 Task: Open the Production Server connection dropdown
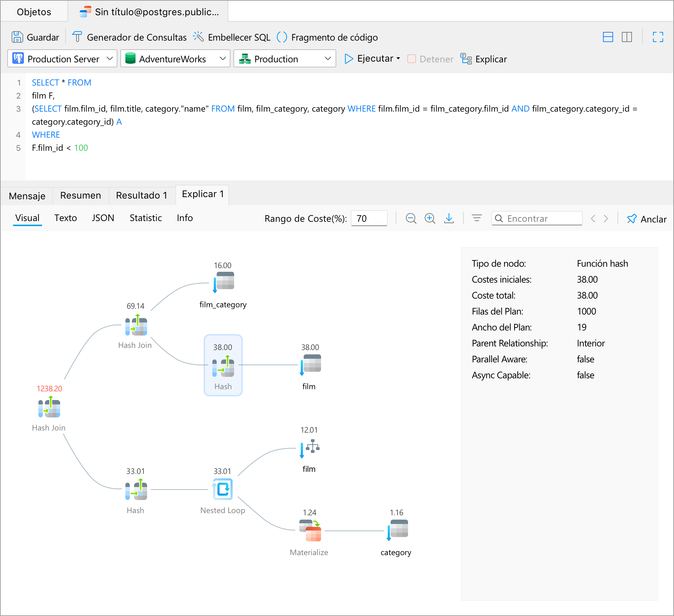point(62,59)
